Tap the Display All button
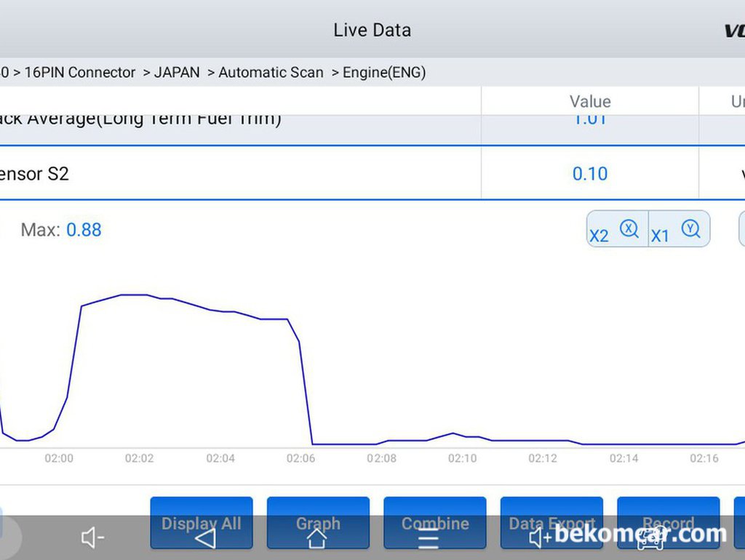 202,522
